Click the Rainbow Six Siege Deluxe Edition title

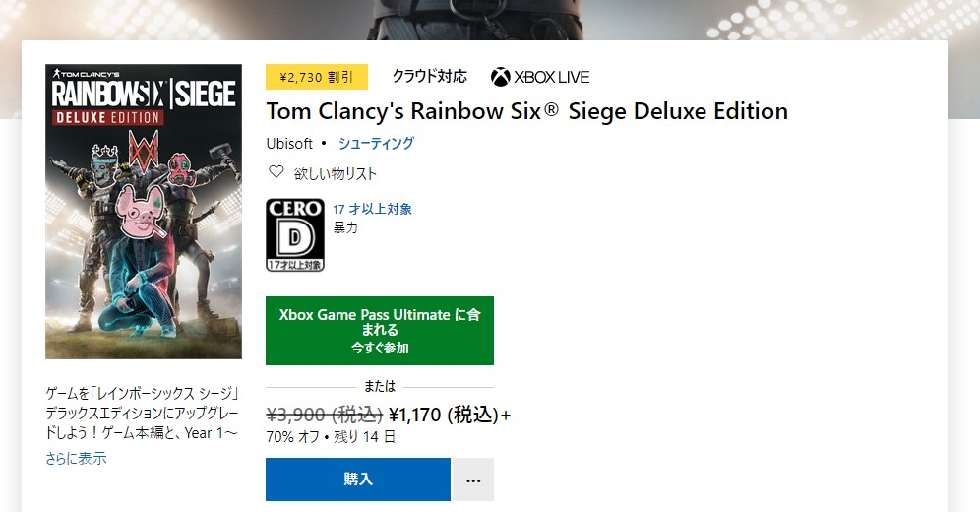pyautogui.click(x=526, y=111)
